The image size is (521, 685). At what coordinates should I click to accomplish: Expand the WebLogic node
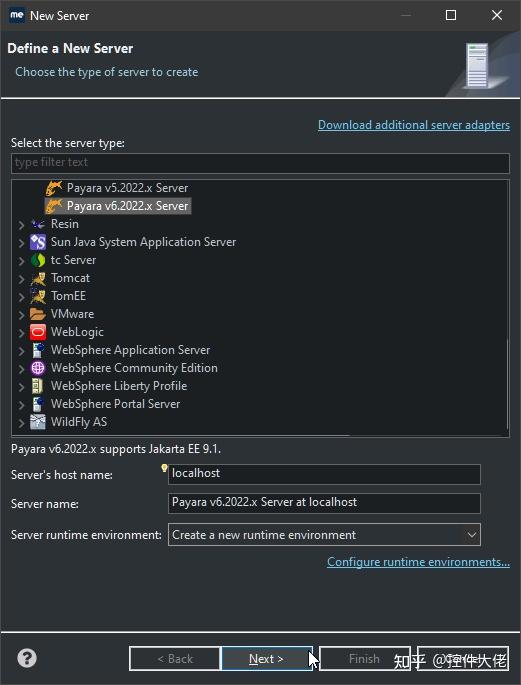click(21, 333)
